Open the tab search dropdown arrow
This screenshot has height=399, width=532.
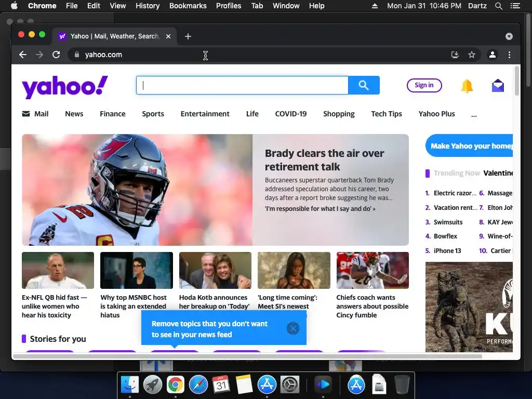tap(509, 36)
